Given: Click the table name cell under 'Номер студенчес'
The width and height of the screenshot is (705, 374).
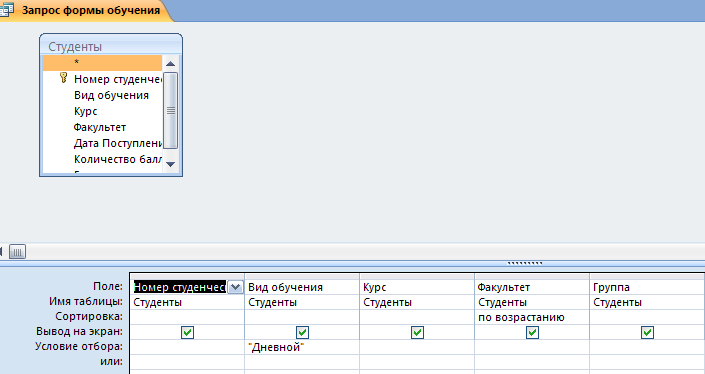Looking at the screenshot, I should [187, 302].
